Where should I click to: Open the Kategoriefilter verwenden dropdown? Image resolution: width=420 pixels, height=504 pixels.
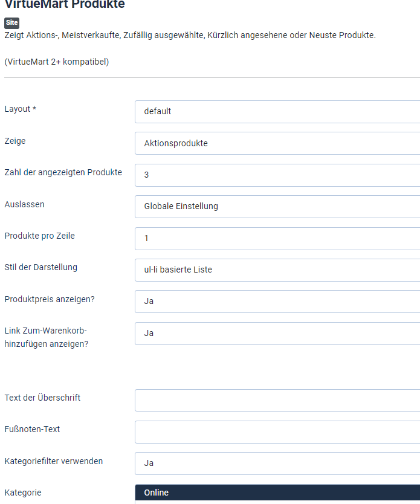277,464
